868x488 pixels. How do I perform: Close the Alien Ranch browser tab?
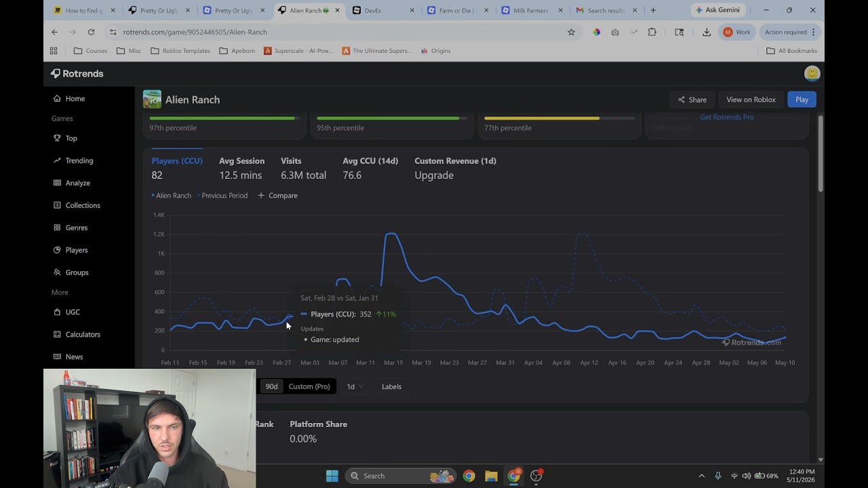click(x=337, y=10)
